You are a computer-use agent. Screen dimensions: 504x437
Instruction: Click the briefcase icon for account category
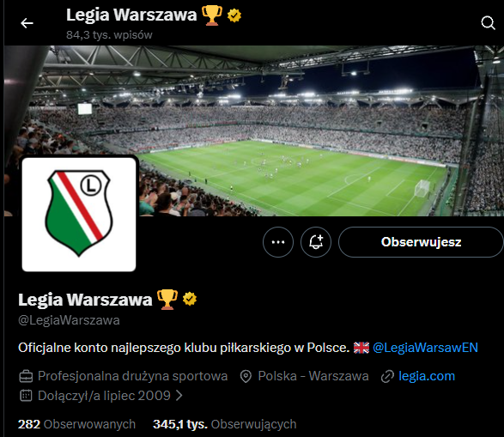pyautogui.click(x=26, y=376)
